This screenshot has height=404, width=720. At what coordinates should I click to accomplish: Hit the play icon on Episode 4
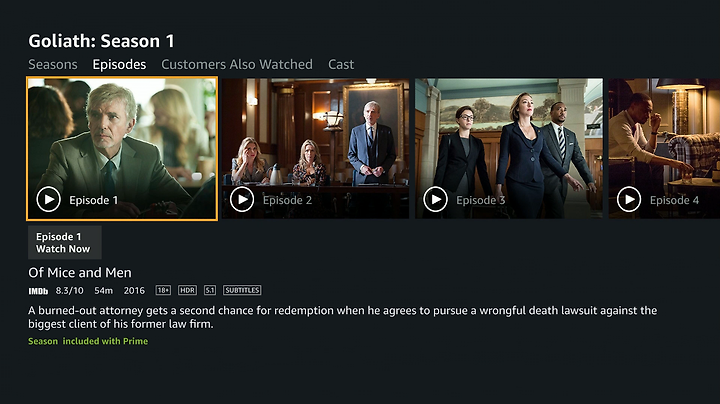629,199
